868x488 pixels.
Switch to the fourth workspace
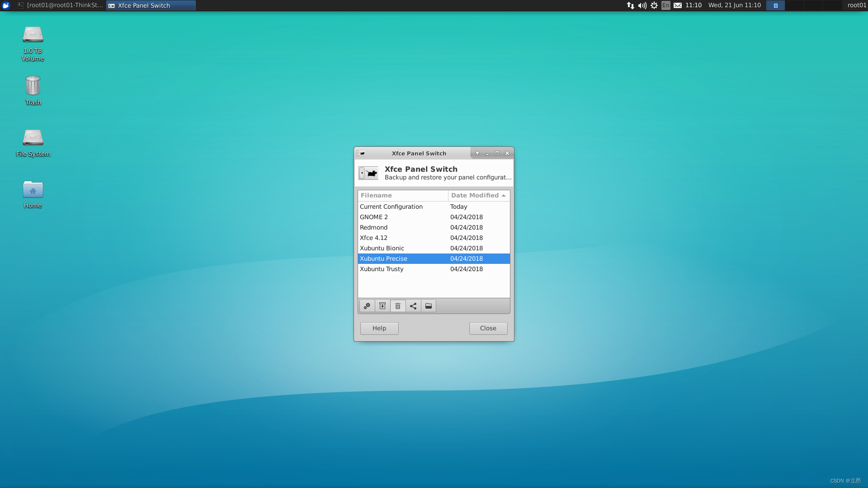click(x=832, y=5)
